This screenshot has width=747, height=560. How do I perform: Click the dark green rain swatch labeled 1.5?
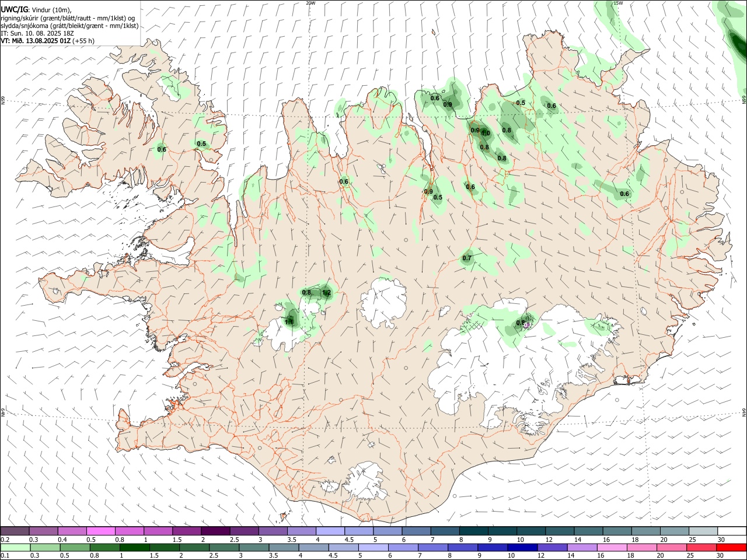coord(165,547)
